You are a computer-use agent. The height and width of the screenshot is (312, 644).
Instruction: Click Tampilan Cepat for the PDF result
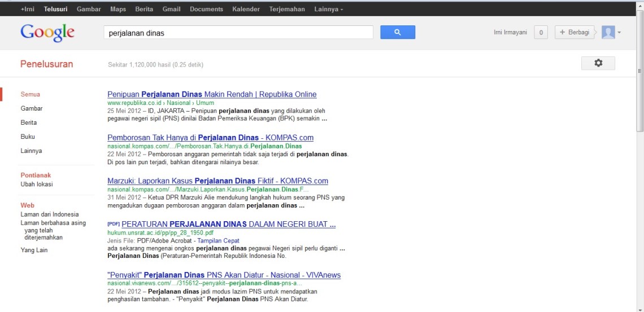218,240
